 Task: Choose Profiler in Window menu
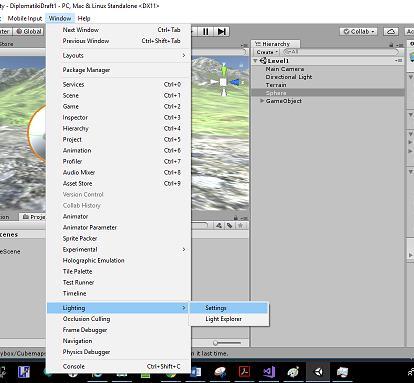[119, 161]
